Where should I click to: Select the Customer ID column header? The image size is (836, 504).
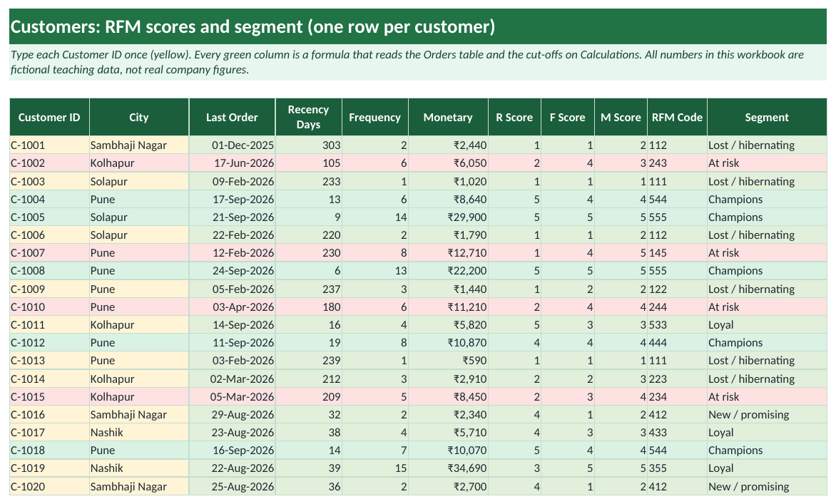point(50,117)
